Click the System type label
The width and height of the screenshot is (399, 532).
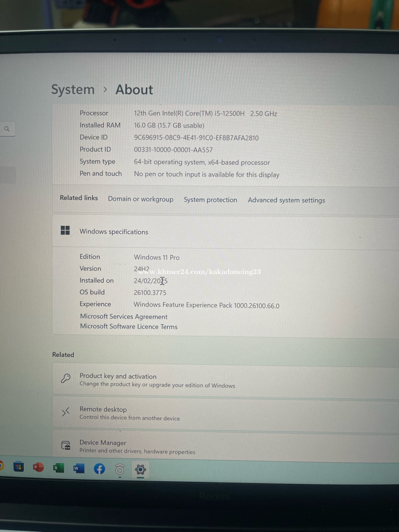coord(97,161)
